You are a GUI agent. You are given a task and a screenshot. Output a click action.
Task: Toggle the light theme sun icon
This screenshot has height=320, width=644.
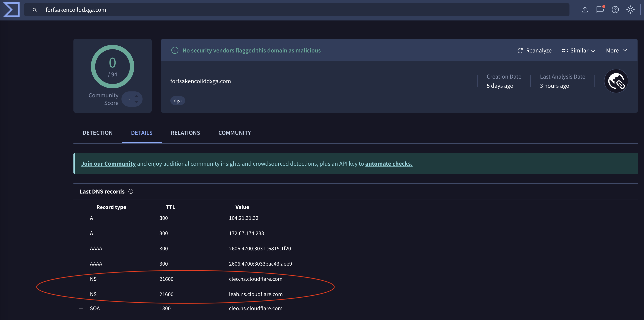tap(630, 10)
